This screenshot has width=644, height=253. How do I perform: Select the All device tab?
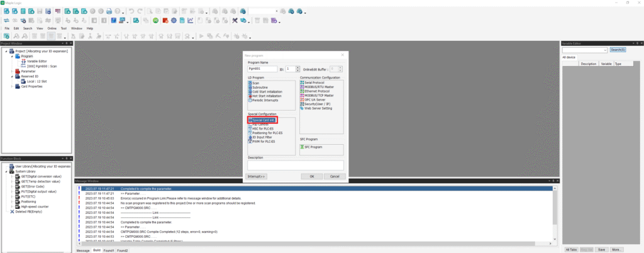pyautogui.click(x=569, y=57)
